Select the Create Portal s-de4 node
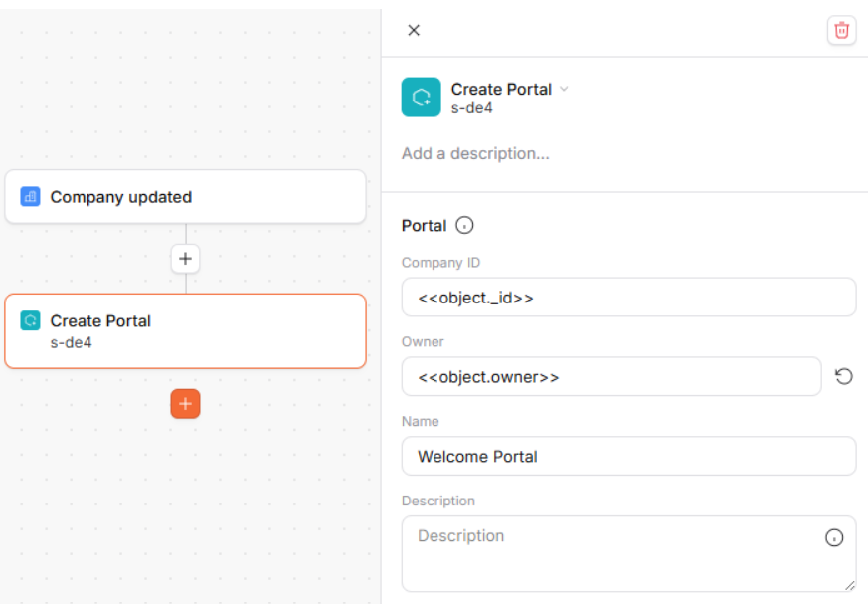Image resolution: width=868 pixels, height=604 pixels. (x=186, y=331)
